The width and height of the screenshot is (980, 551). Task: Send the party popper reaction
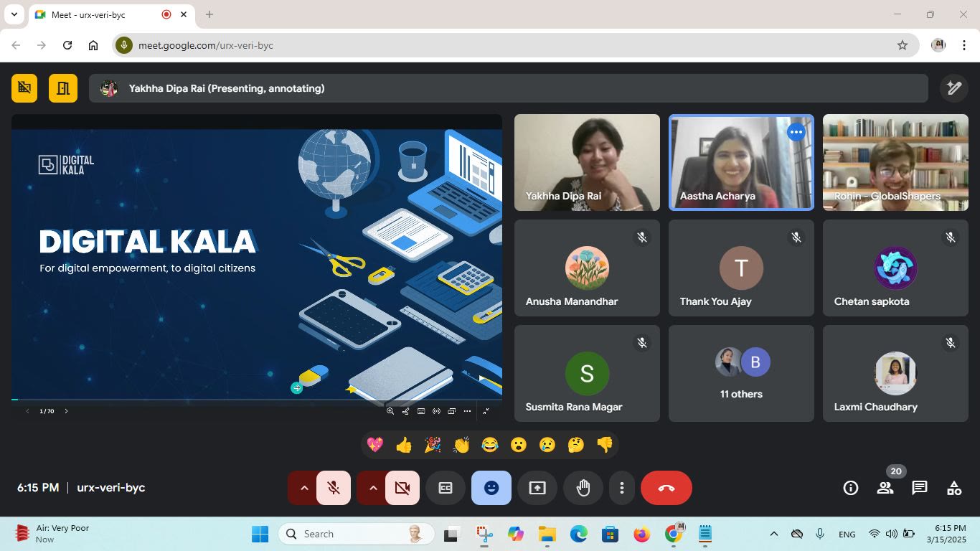click(433, 445)
